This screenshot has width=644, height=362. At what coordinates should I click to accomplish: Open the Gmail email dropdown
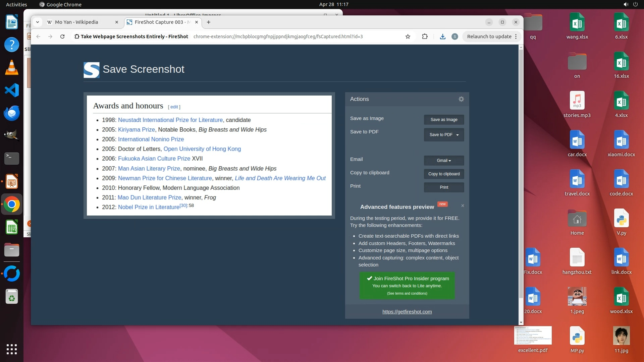(x=444, y=161)
